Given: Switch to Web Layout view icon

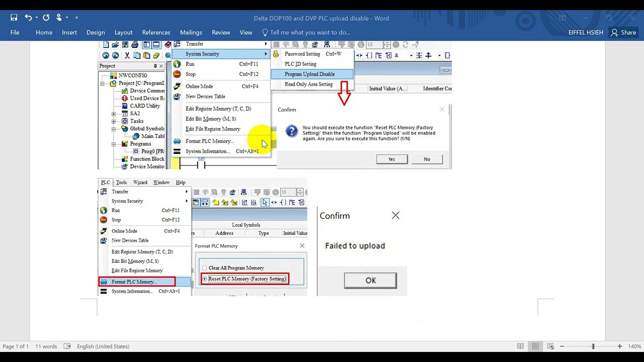Looking at the screenshot, I should tap(550, 346).
